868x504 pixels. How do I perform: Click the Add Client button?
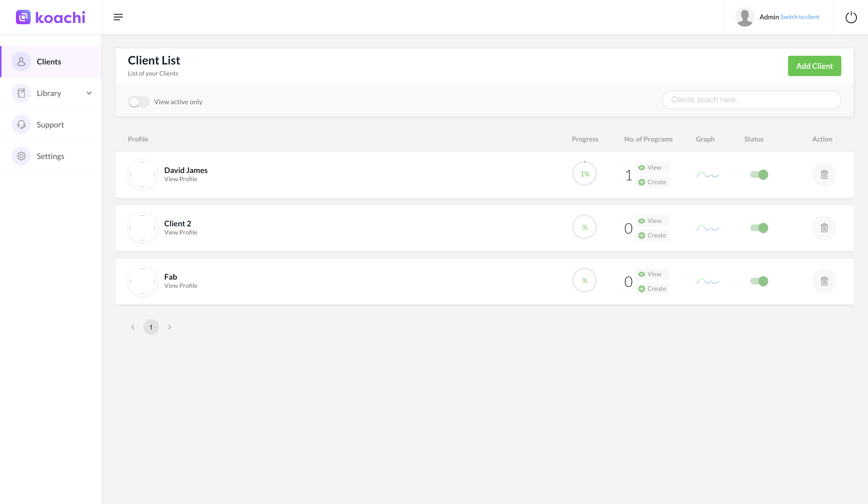click(814, 66)
